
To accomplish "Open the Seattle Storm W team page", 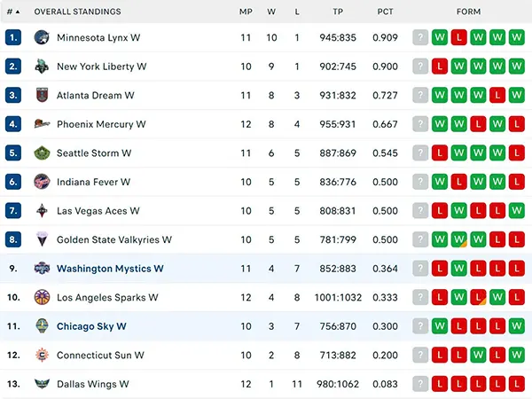I will (94, 153).
